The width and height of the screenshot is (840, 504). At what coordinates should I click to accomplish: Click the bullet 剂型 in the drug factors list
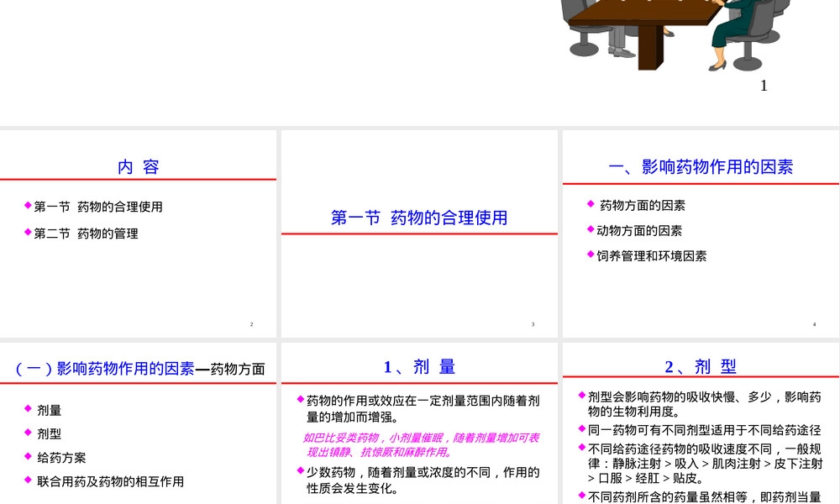50,433
